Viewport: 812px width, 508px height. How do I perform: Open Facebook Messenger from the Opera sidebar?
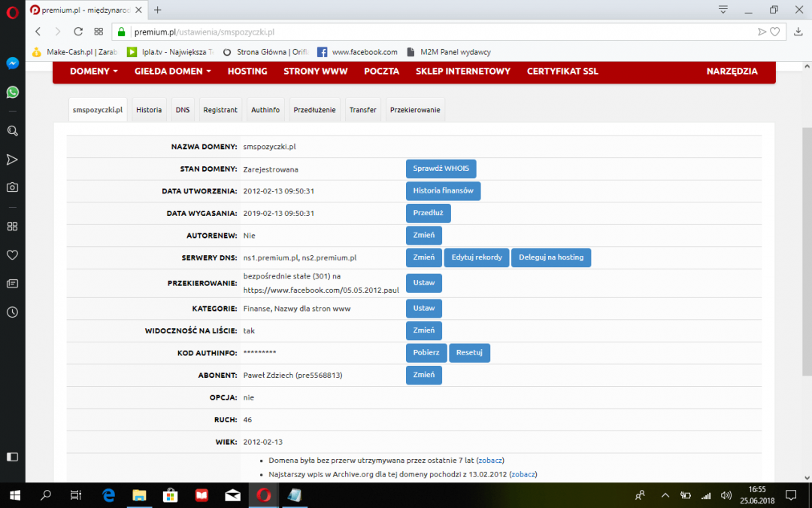pos(12,63)
